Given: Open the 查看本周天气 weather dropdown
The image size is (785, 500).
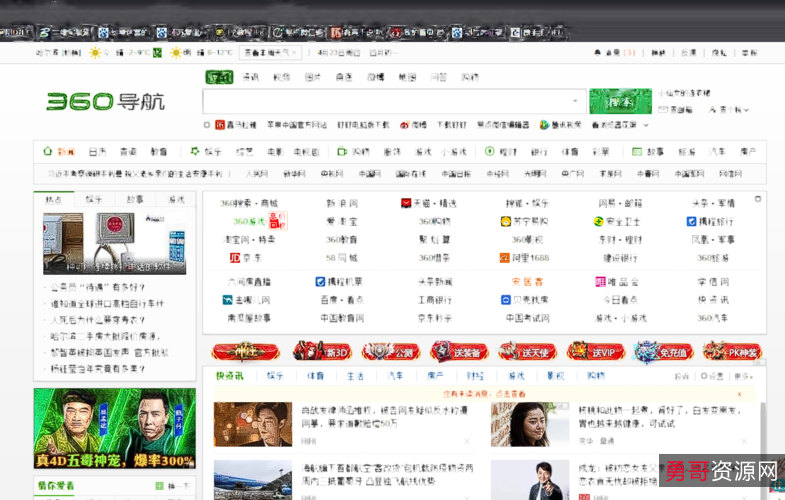Looking at the screenshot, I should [x=270, y=53].
